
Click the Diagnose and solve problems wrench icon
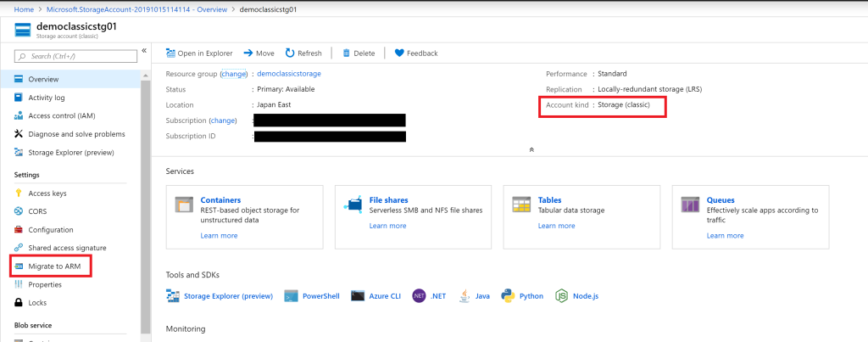[x=19, y=134]
